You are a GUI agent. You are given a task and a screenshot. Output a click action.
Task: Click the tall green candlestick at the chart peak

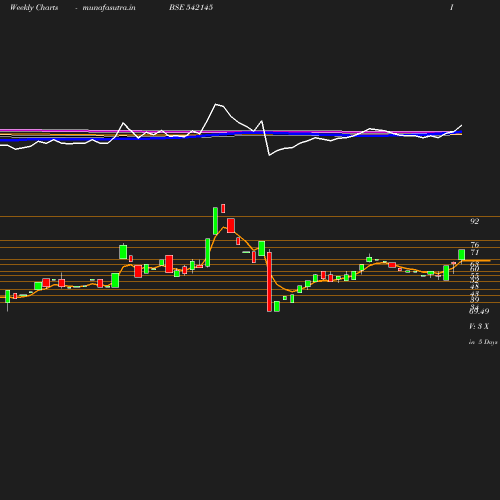pyautogui.click(x=215, y=221)
